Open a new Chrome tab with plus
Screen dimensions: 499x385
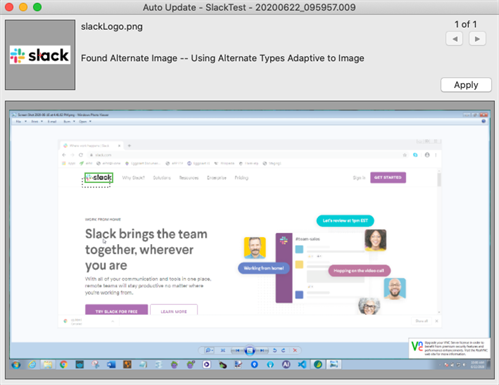click(x=129, y=146)
